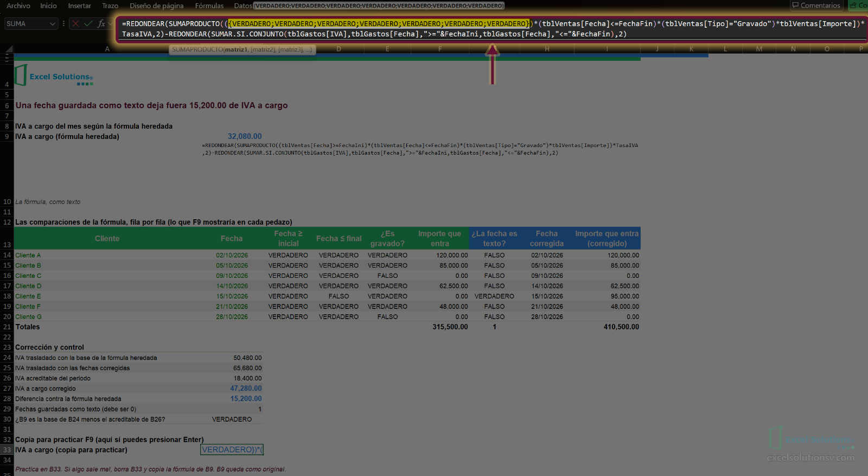Switch to the Inicio tab

tap(48, 5)
